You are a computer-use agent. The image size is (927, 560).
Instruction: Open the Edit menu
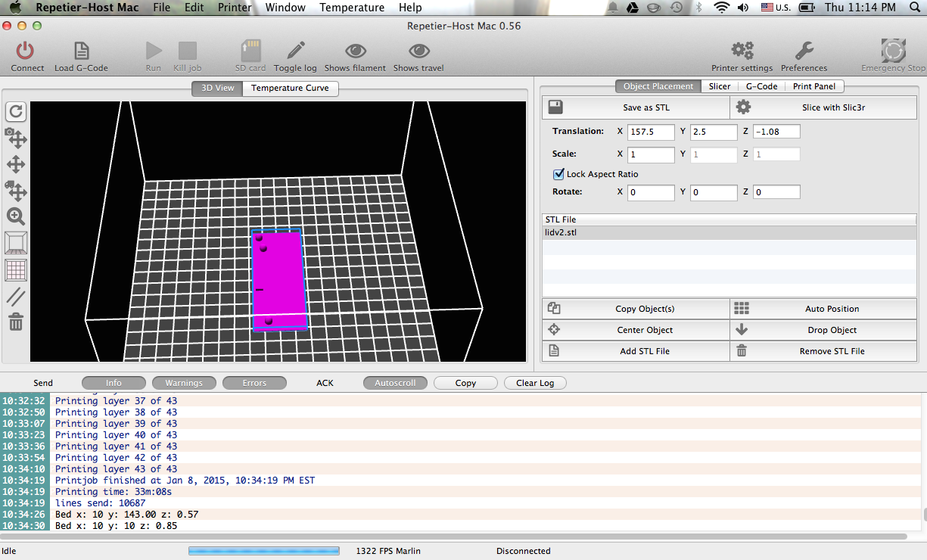pyautogui.click(x=194, y=8)
